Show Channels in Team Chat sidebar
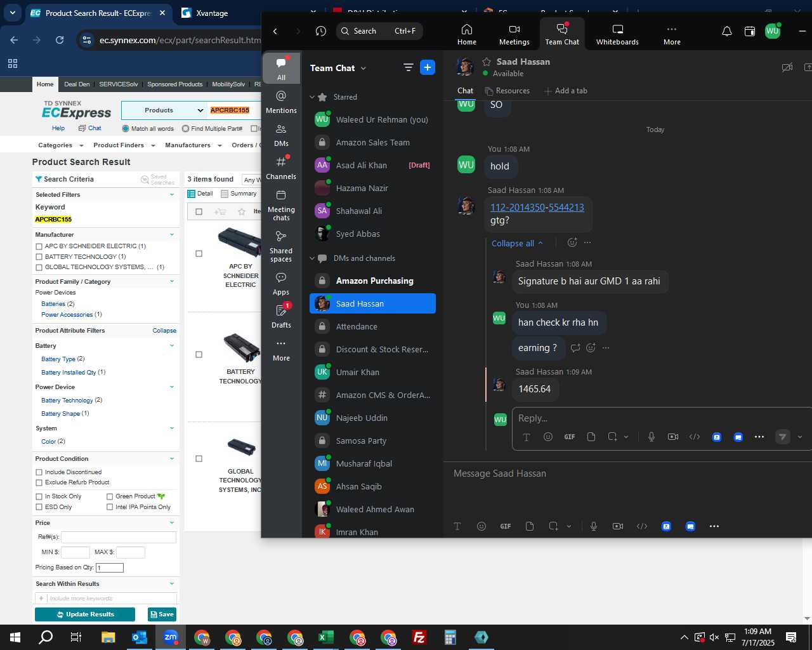812x650 pixels. 281,168
